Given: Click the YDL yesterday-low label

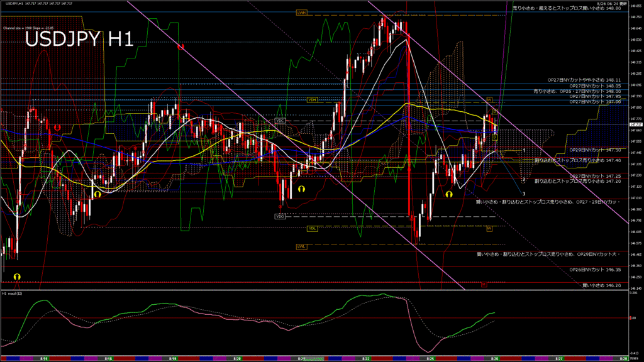Looking at the screenshot, I should click(312, 228).
